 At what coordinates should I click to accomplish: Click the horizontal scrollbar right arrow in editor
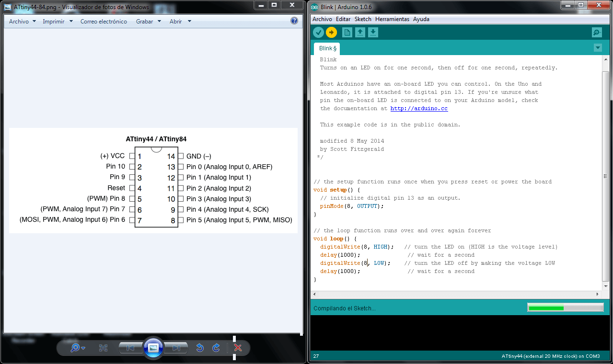click(x=598, y=294)
